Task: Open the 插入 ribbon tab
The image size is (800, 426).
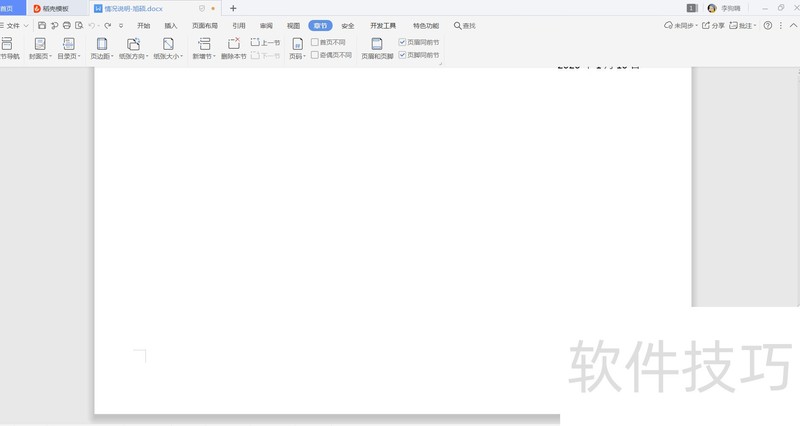Action: 170,26
